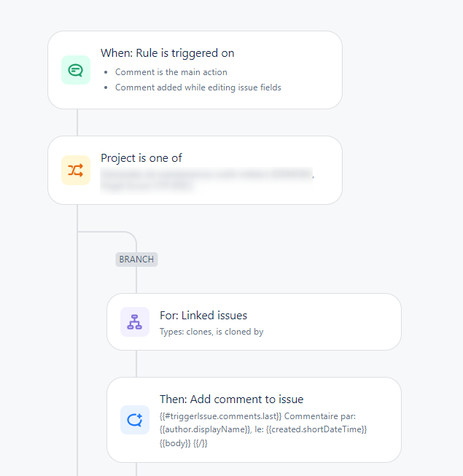The width and height of the screenshot is (463, 476).
Task: Click the blurred project names text
Action: [x=207, y=179]
